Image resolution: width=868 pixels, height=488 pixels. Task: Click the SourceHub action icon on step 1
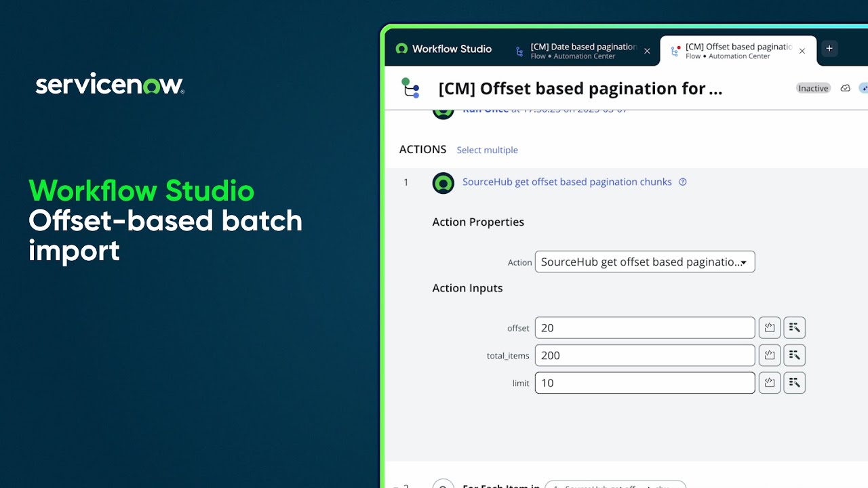coord(443,182)
